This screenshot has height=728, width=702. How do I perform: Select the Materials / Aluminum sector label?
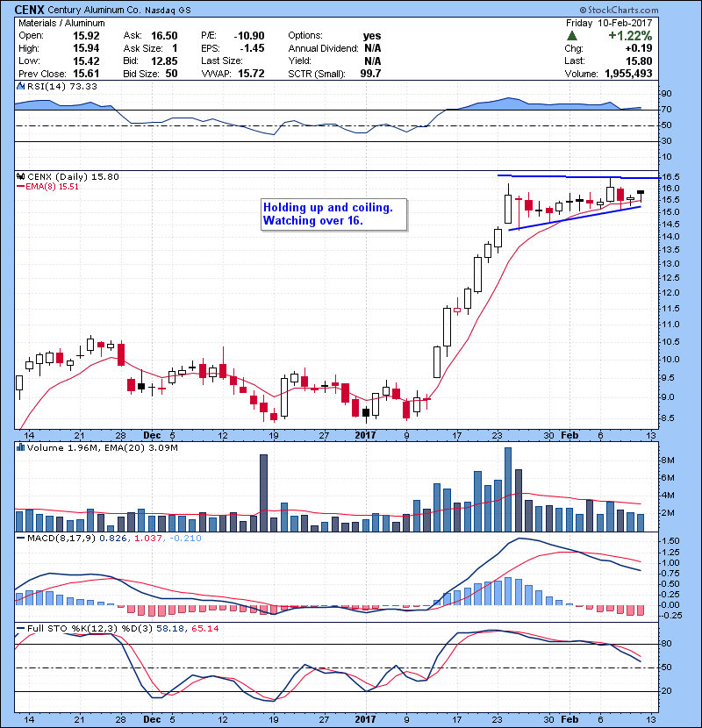(x=61, y=23)
